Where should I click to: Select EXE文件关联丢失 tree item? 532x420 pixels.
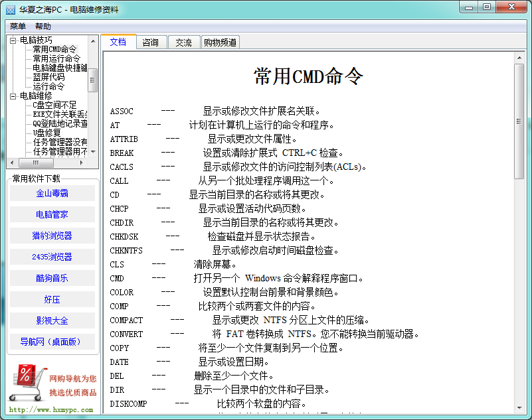(x=60, y=114)
